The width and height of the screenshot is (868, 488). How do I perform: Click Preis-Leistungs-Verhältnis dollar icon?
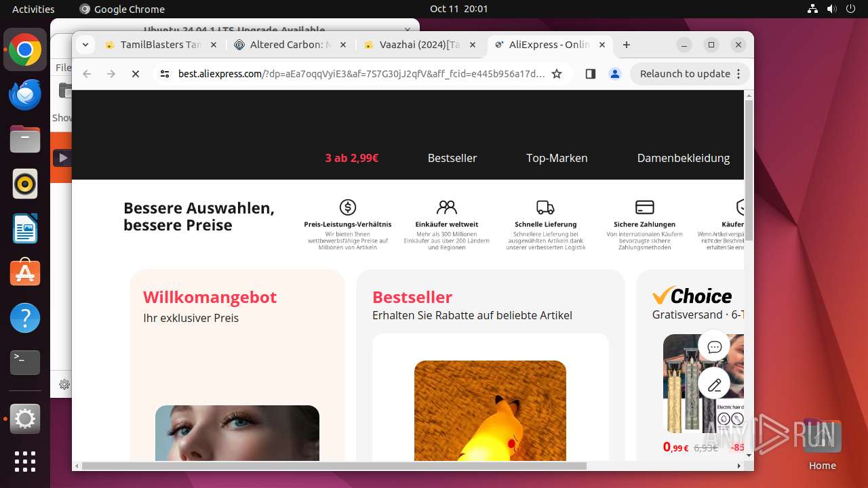tap(347, 207)
